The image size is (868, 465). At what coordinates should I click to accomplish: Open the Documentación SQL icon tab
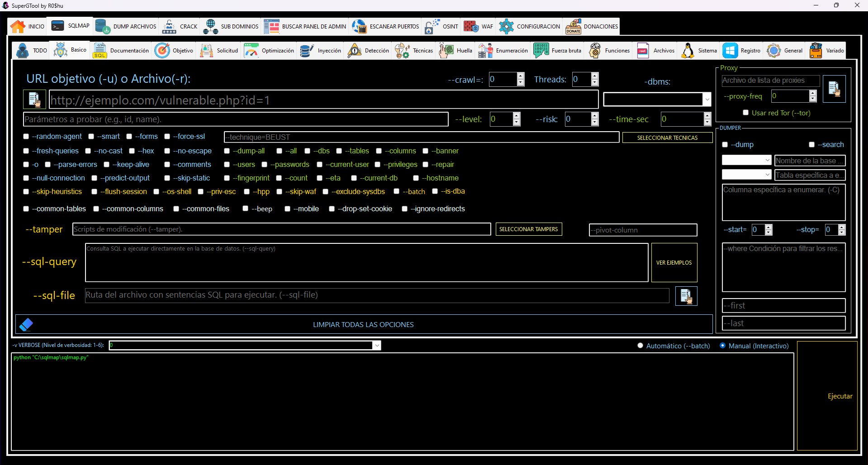pyautogui.click(x=100, y=51)
